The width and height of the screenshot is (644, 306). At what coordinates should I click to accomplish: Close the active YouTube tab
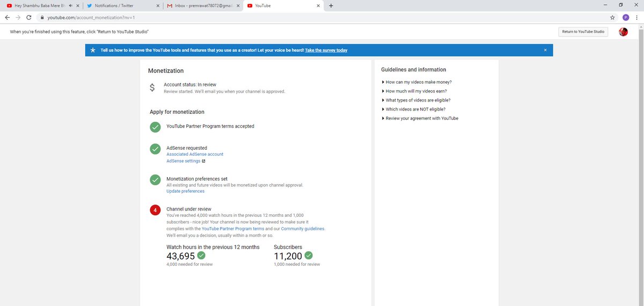point(318,5)
